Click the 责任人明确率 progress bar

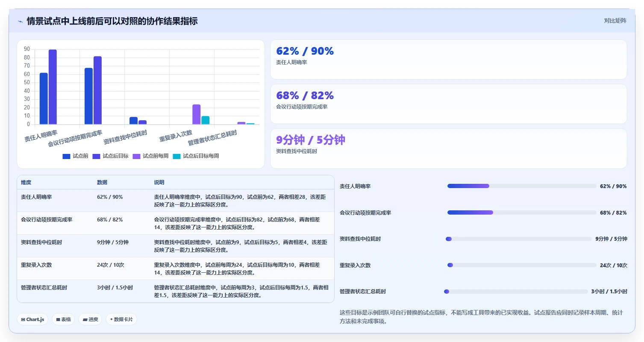click(x=522, y=186)
